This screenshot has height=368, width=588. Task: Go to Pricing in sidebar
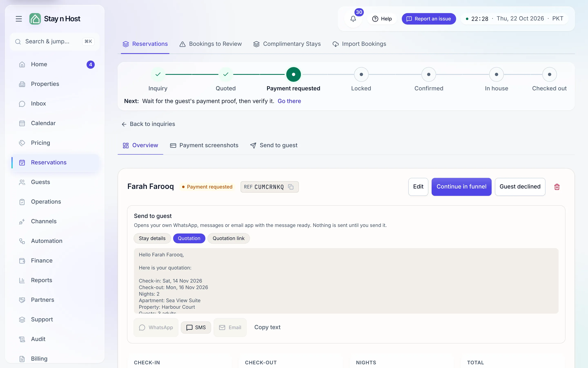(55, 143)
